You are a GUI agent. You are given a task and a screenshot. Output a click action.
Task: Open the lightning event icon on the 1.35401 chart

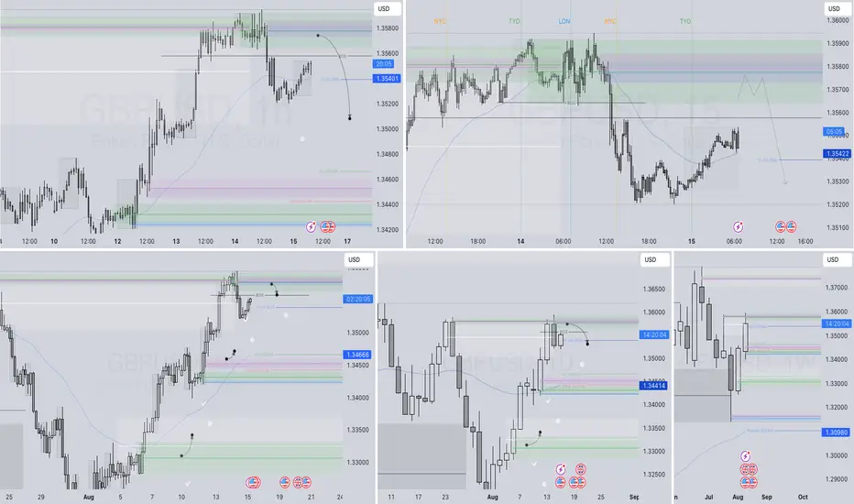point(311,226)
